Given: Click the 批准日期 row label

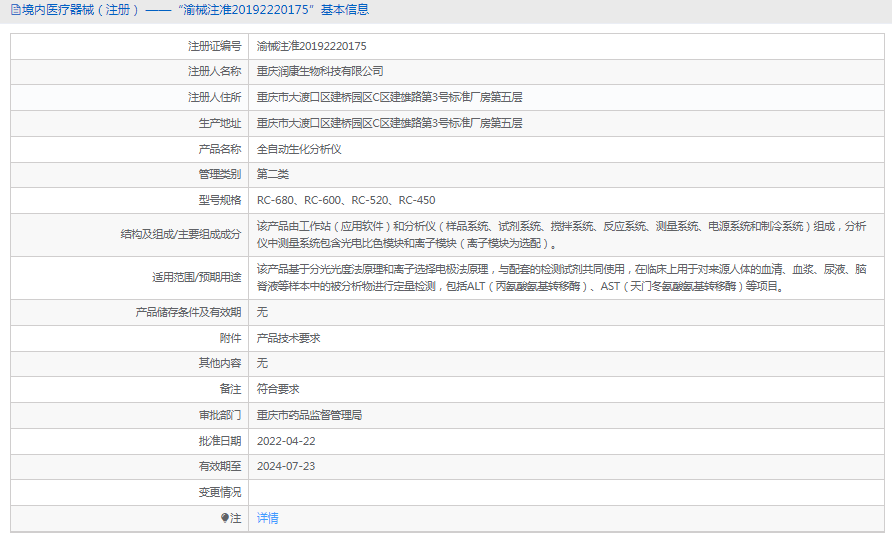Looking at the screenshot, I should [x=220, y=441].
